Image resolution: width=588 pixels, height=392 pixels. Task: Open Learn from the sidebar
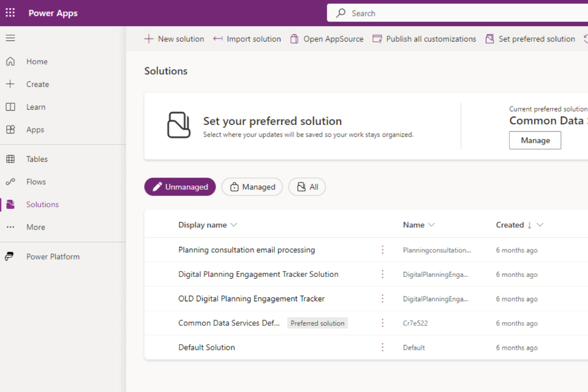[x=36, y=107]
